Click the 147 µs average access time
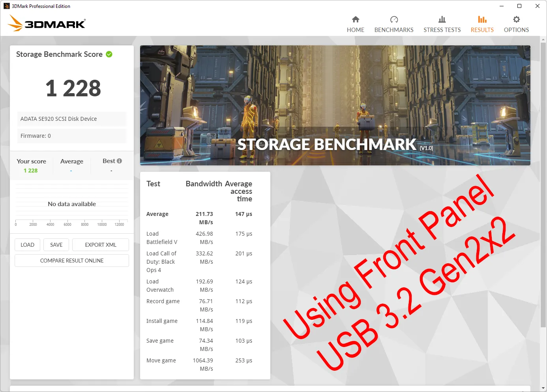Viewport: 547px width, 392px height. [x=244, y=214]
